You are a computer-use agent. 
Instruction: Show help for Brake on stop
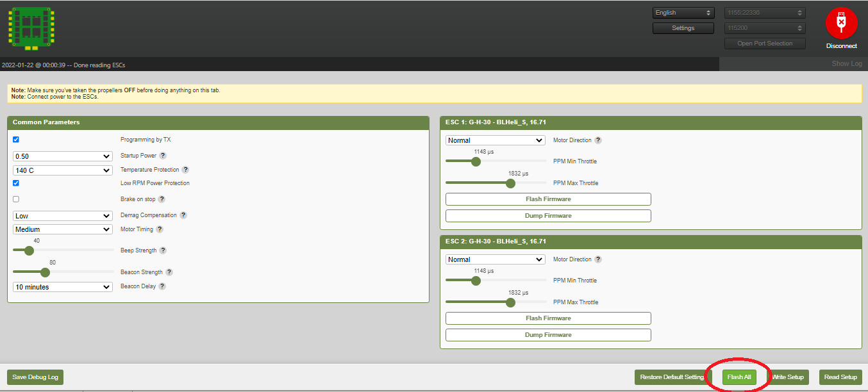click(x=162, y=199)
